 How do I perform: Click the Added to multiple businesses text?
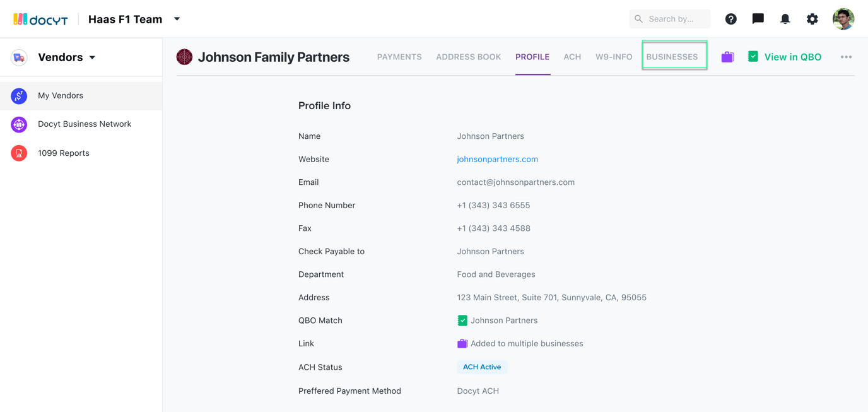click(527, 344)
